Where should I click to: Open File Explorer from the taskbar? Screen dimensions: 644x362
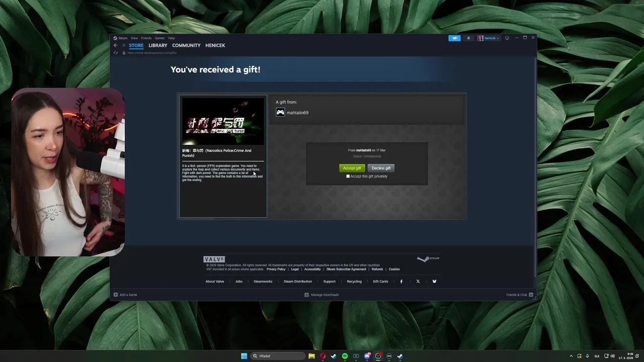point(311,356)
